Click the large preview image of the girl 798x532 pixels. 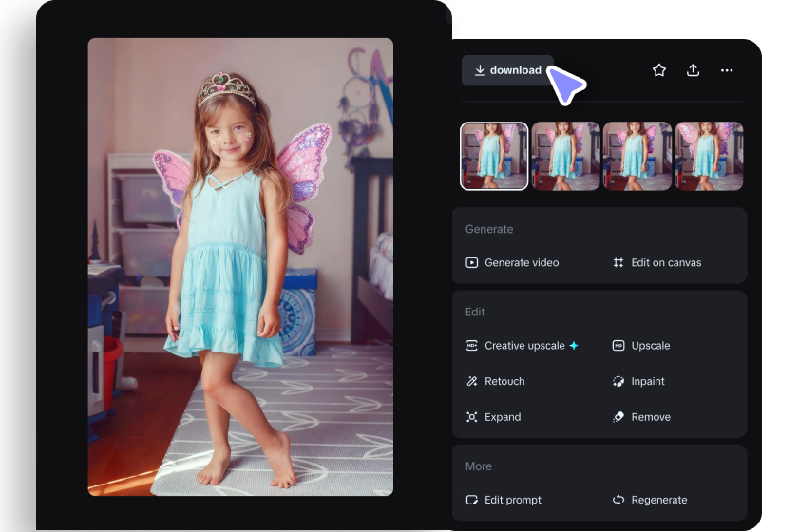click(240, 267)
